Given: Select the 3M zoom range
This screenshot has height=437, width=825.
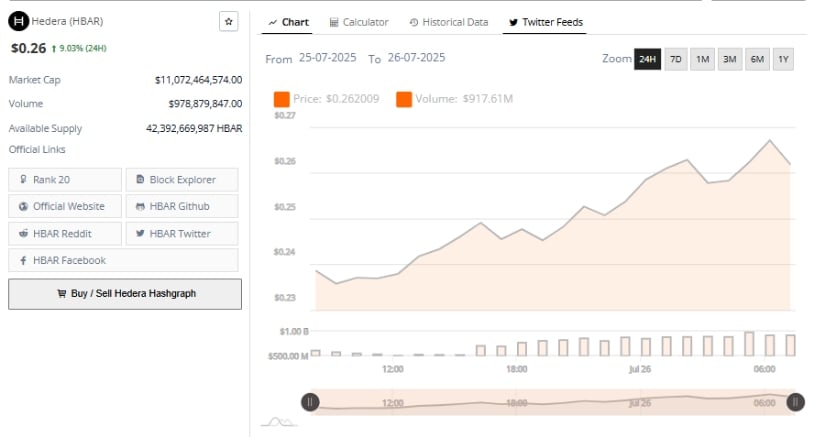Looking at the screenshot, I should click(729, 59).
